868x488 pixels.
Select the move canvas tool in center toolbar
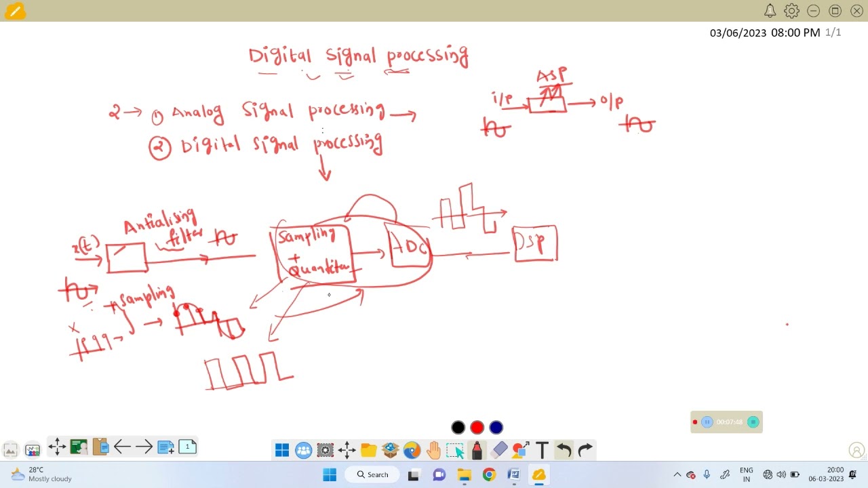[x=347, y=450]
